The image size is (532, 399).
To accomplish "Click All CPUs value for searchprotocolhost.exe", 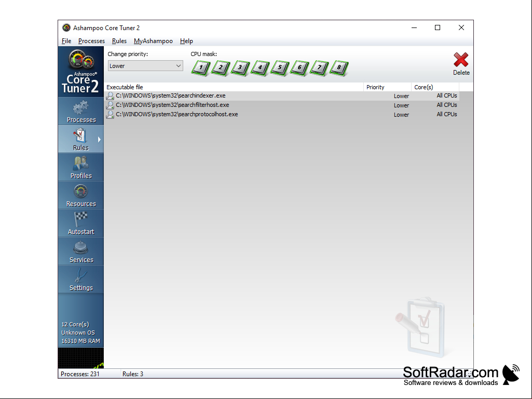I will click(447, 114).
